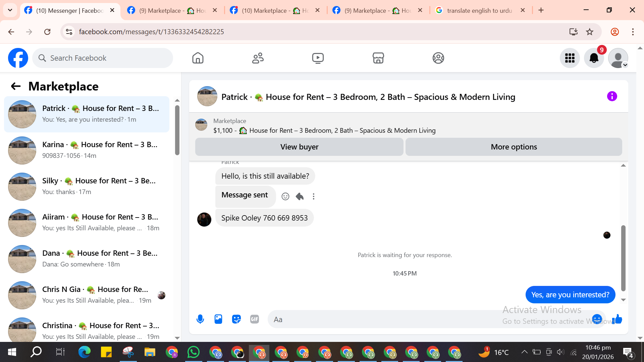The height and width of the screenshot is (362, 644).
Task: React to the 'Message sent' bubble
Action: click(x=285, y=196)
